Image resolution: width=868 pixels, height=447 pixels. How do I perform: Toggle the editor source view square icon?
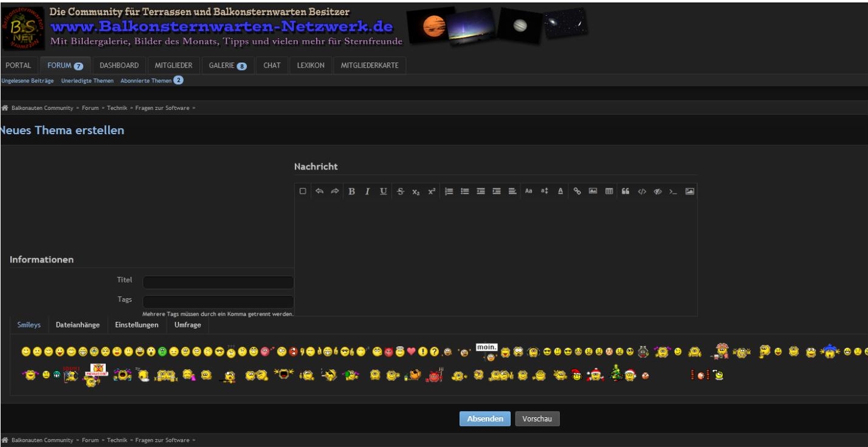click(x=303, y=191)
